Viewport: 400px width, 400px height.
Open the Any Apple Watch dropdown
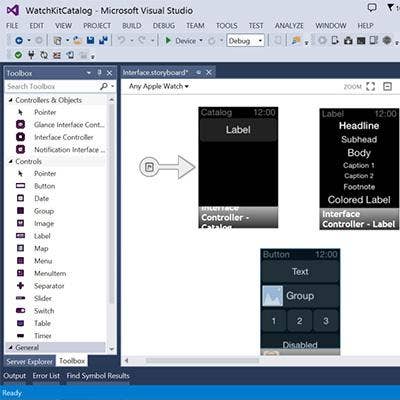[x=159, y=86]
